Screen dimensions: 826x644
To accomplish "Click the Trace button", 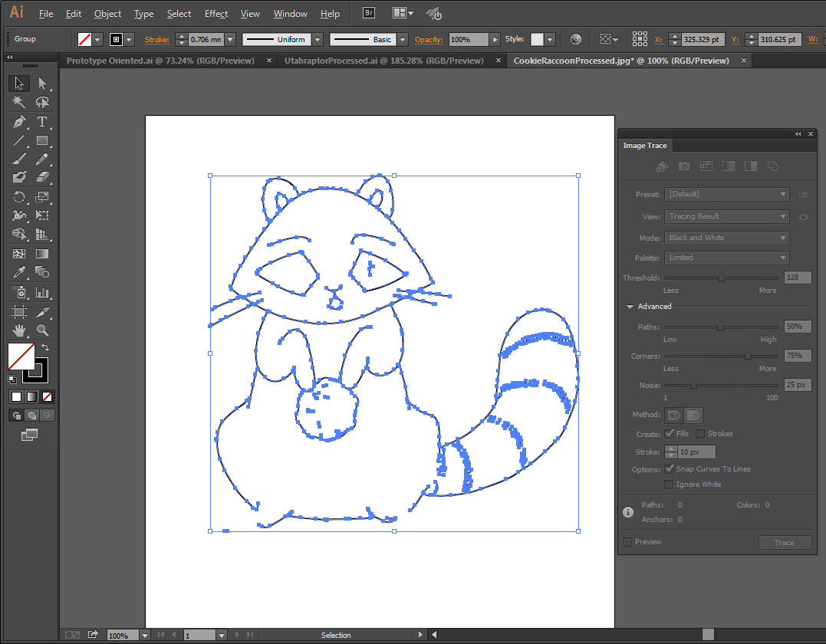I will [x=784, y=543].
